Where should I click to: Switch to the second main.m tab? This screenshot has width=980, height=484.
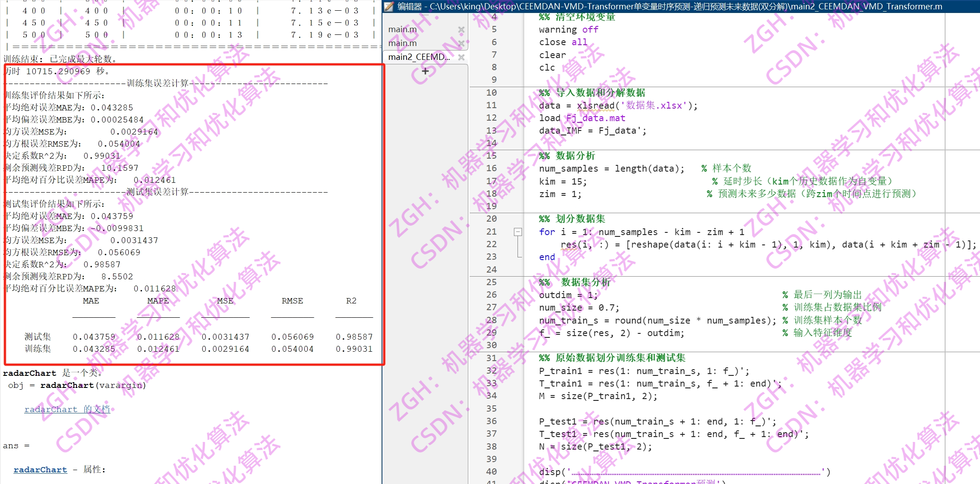[x=403, y=43]
